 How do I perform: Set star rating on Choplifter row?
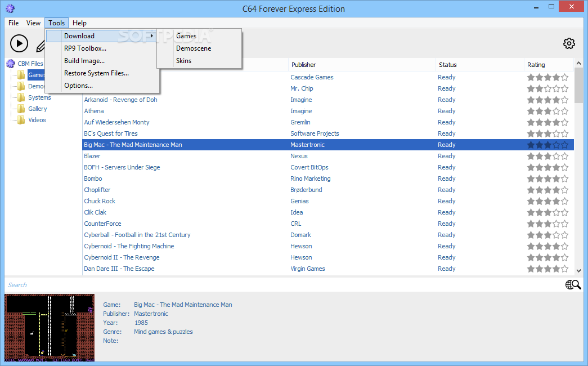[548, 190]
